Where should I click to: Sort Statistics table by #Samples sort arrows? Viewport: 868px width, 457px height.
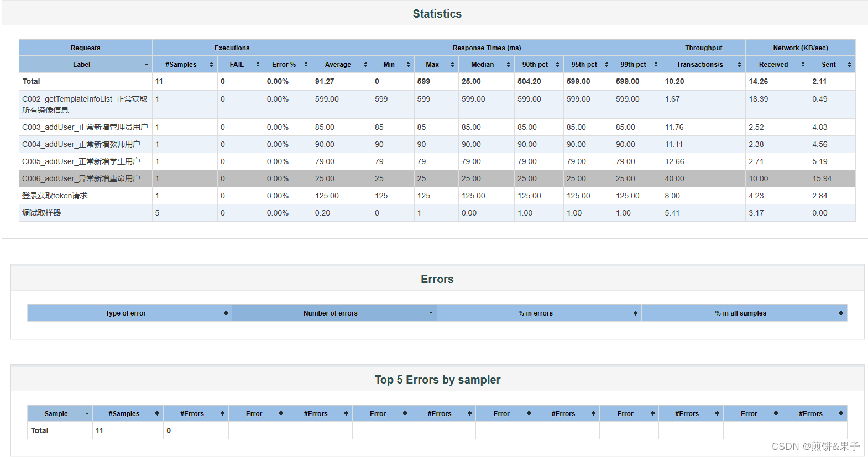211,65
